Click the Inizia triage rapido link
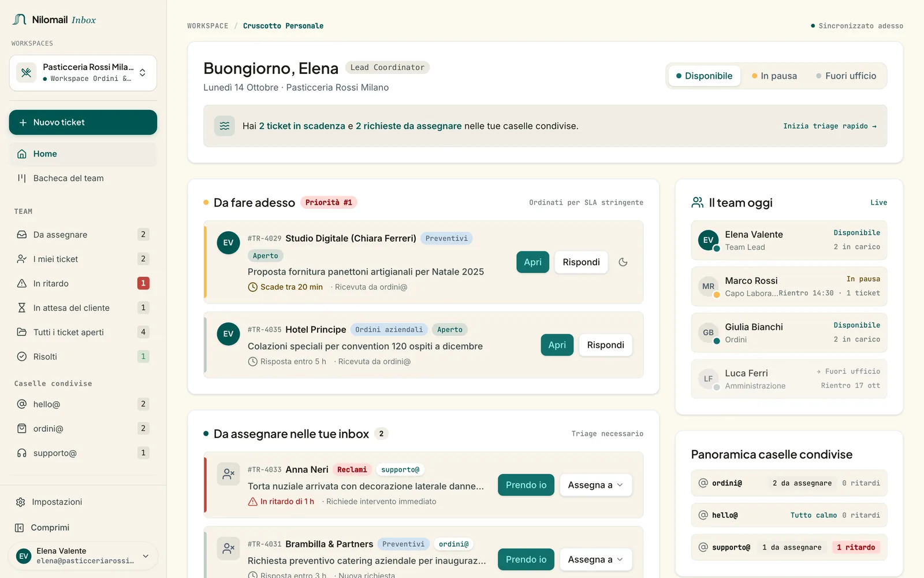The image size is (924, 578). tap(830, 126)
